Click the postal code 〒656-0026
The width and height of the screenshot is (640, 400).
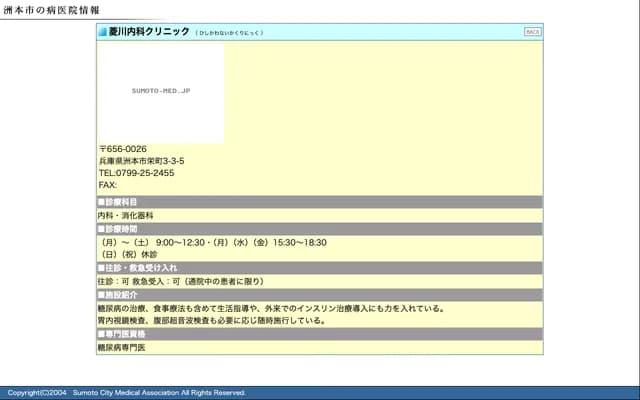click(123, 149)
